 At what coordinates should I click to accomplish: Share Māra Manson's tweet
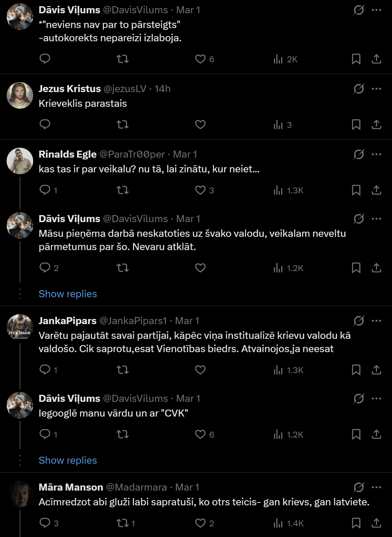pos(376,523)
